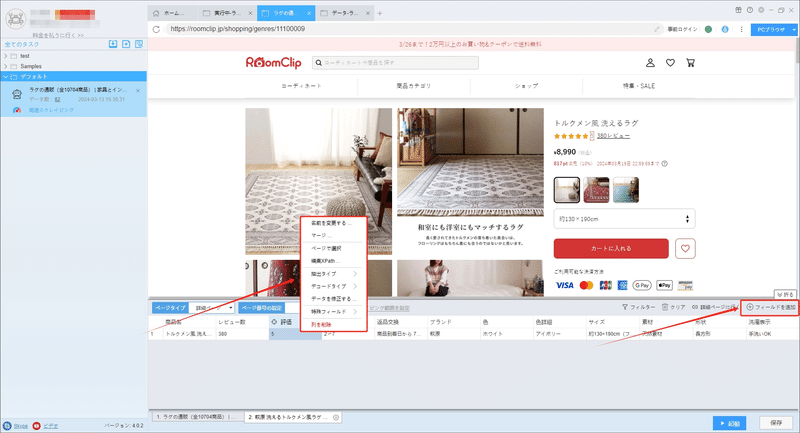Open the RoomClip shopping cart icon
800x433 pixels.
click(x=690, y=63)
